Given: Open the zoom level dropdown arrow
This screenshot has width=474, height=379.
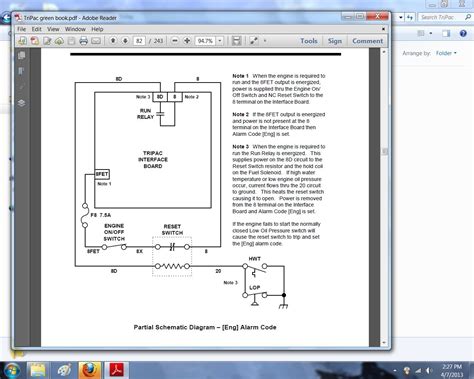Looking at the screenshot, I should (220, 41).
